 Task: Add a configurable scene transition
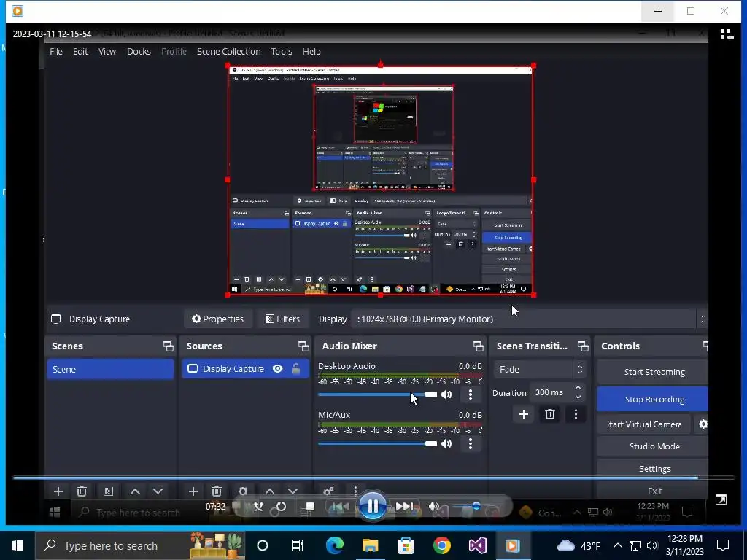pyautogui.click(x=524, y=414)
